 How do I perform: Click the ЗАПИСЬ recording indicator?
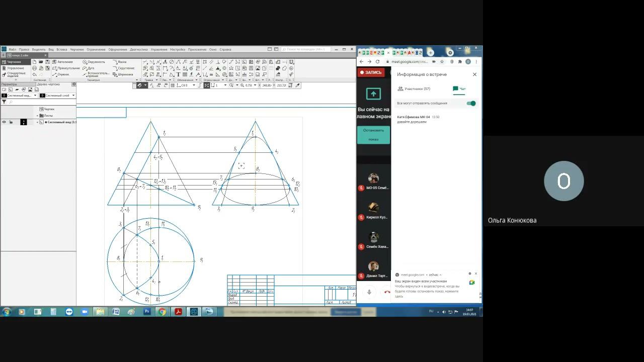pyautogui.click(x=370, y=72)
